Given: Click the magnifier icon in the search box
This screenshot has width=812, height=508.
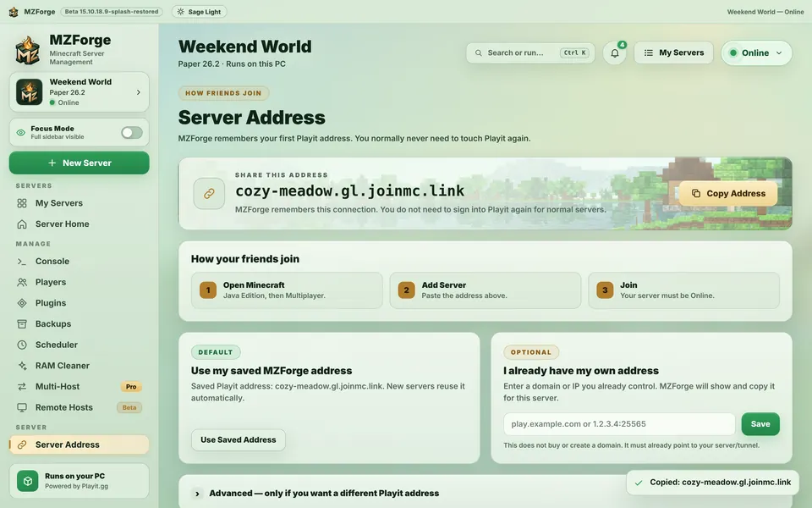Looking at the screenshot, I should (479, 52).
